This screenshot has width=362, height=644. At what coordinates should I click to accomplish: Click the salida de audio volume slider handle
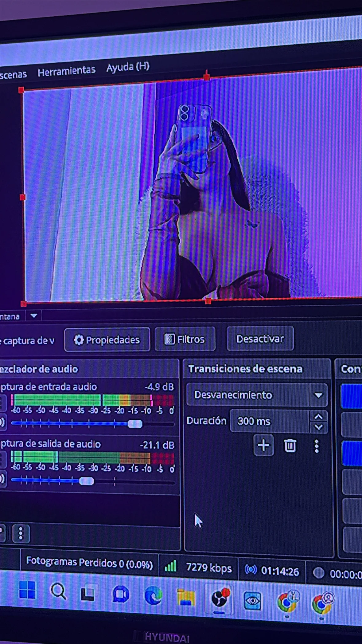(86, 481)
